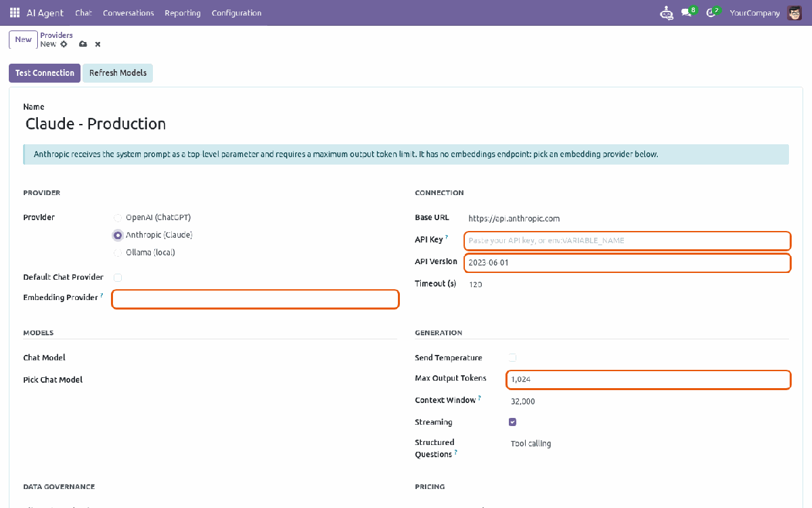
Task: Click the Base URL https://api.anthropic.com value
Action: pyautogui.click(x=514, y=219)
